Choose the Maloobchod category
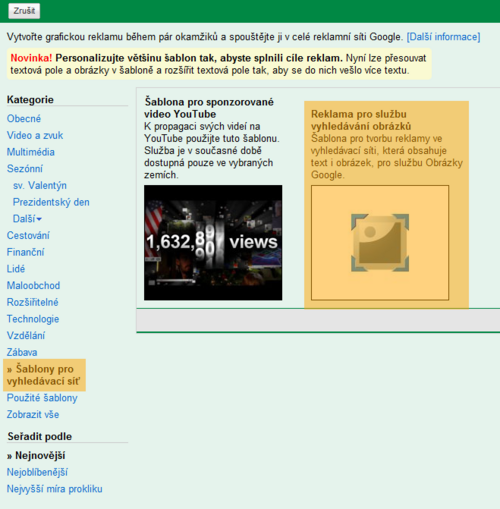 coord(33,285)
